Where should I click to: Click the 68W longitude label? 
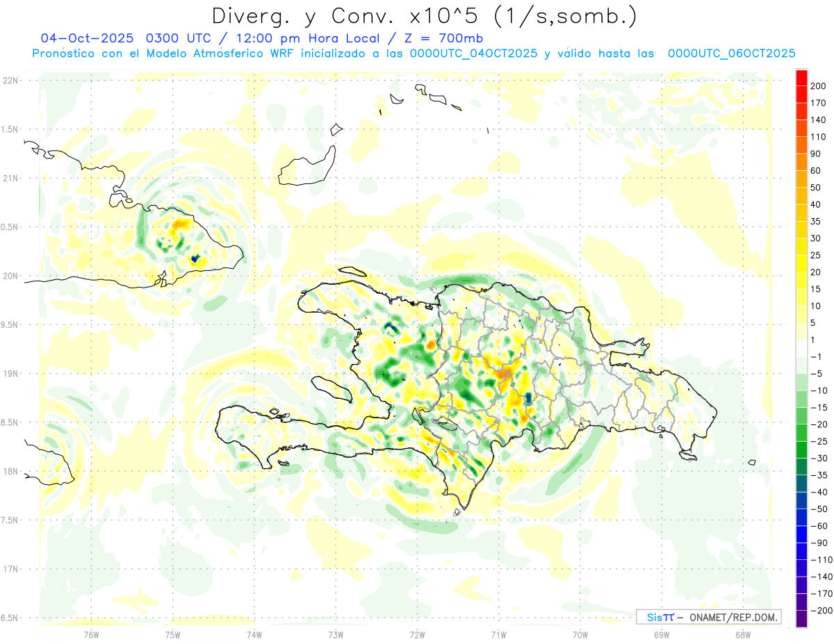tap(743, 634)
